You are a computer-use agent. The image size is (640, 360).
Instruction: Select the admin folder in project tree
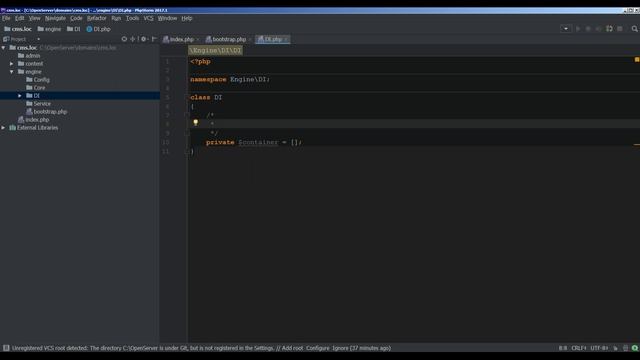pyautogui.click(x=29, y=56)
